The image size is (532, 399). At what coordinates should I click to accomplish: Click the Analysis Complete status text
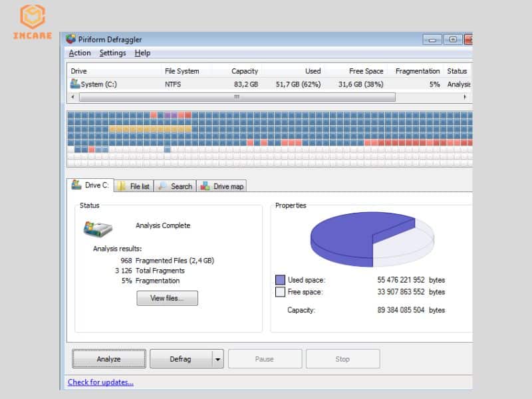click(x=163, y=225)
